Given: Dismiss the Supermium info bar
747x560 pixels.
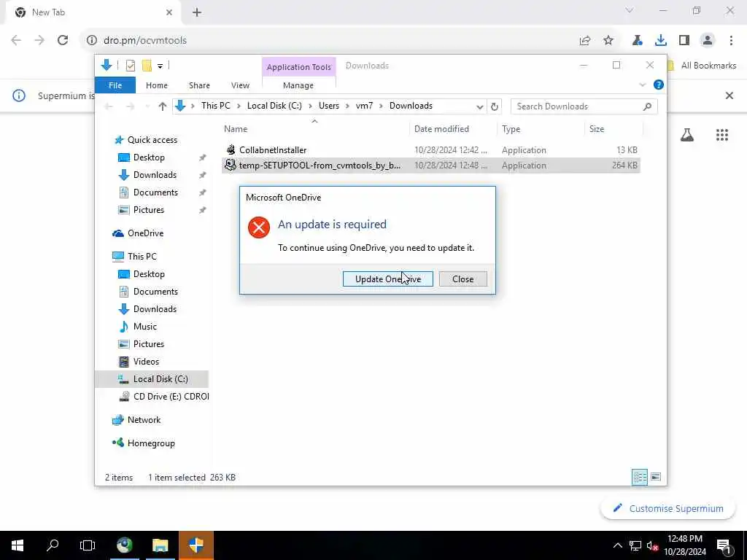Looking at the screenshot, I should [x=729, y=96].
